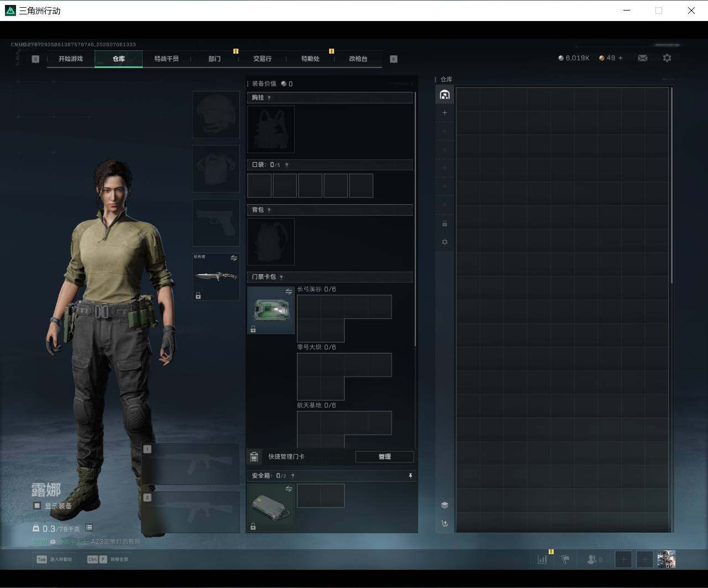Viewport: 708px width, 588px height.
Task: Open the 特战干员 tab
Action: point(166,59)
